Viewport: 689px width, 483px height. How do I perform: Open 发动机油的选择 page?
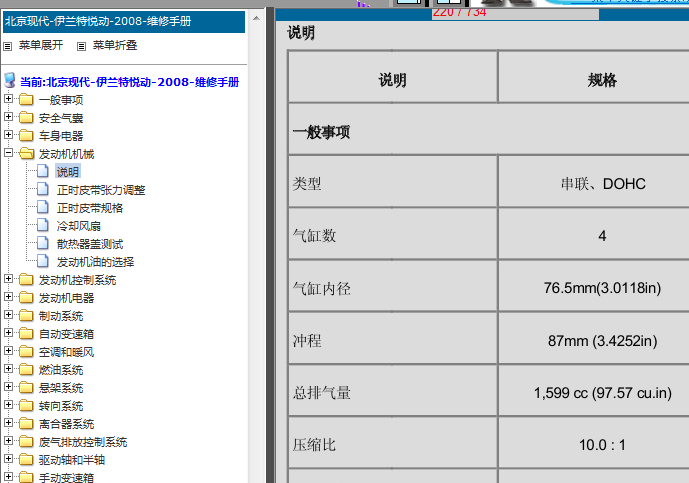point(95,262)
